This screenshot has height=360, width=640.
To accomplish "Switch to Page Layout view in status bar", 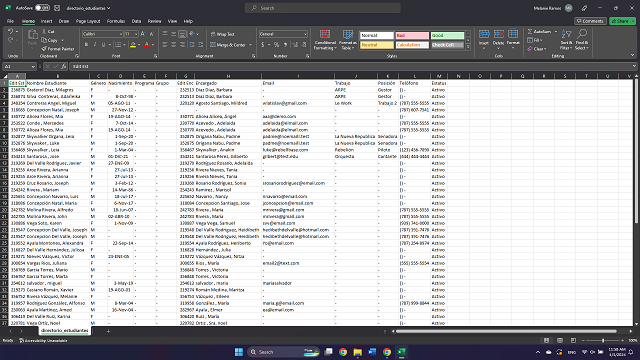I will 560,340.
